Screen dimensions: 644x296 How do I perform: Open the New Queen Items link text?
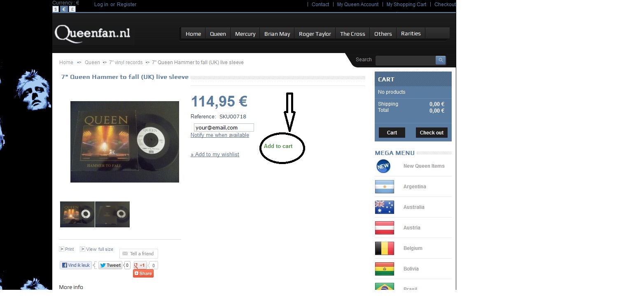coord(424,166)
